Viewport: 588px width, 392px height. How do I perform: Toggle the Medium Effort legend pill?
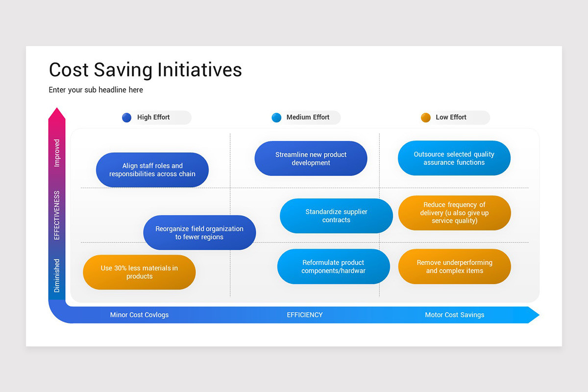(305, 118)
